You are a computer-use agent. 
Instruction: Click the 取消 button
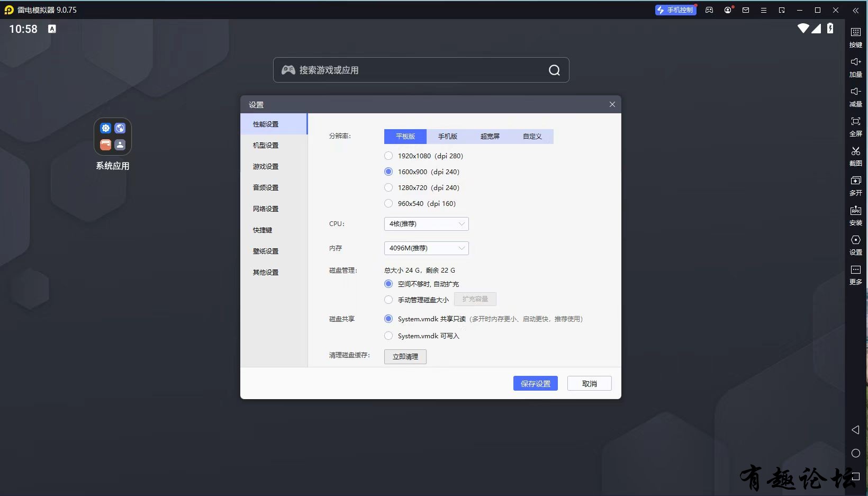(x=590, y=383)
